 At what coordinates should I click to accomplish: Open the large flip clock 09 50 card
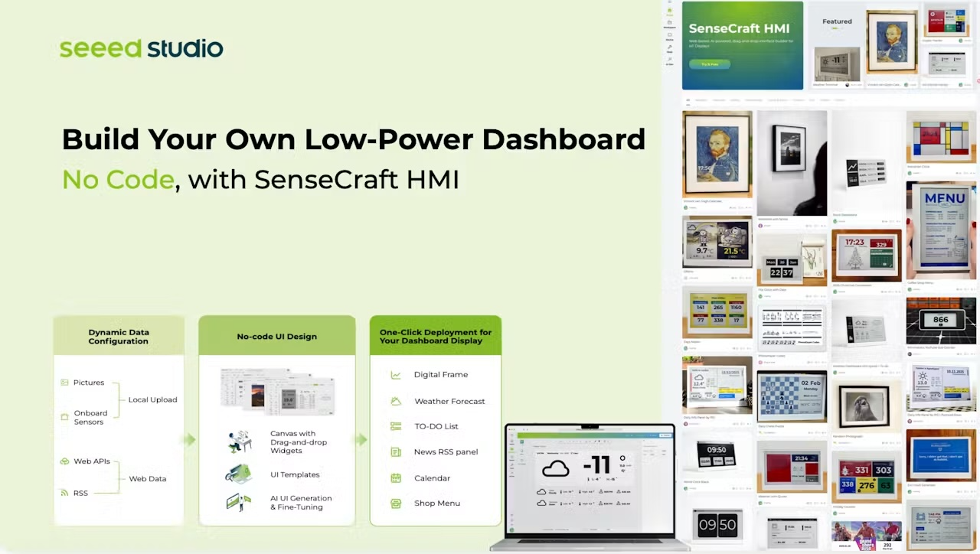click(x=717, y=525)
